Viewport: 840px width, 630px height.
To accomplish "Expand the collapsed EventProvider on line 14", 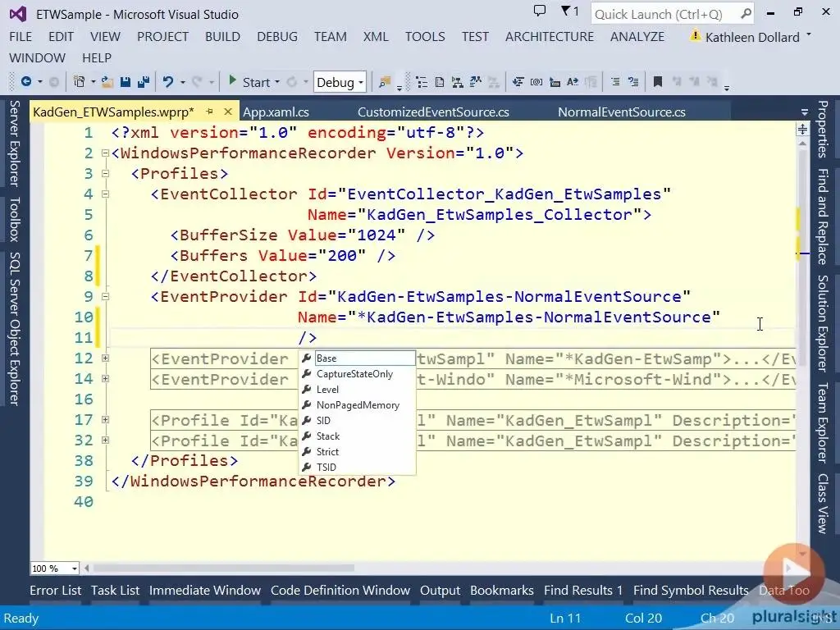I will click(x=106, y=379).
